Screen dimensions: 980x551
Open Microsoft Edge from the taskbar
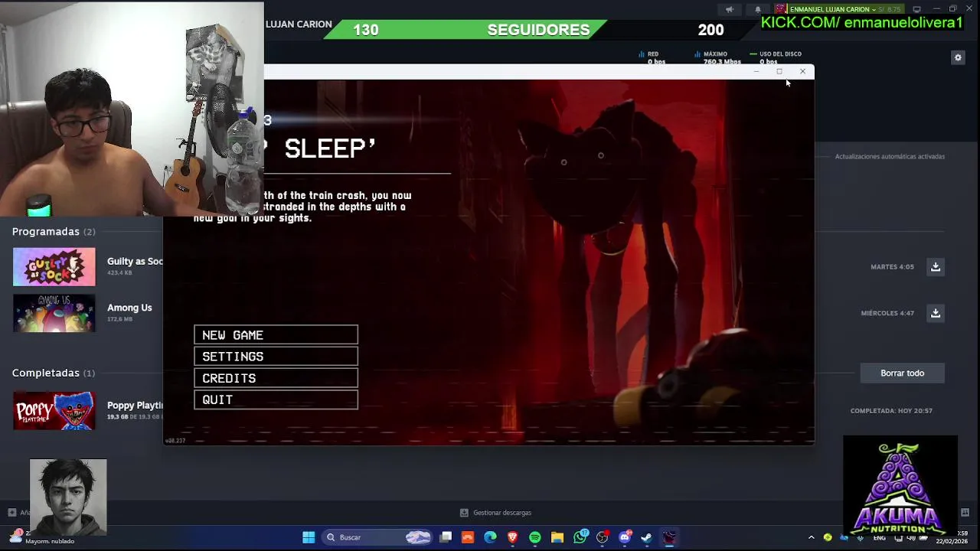(x=490, y=537)
